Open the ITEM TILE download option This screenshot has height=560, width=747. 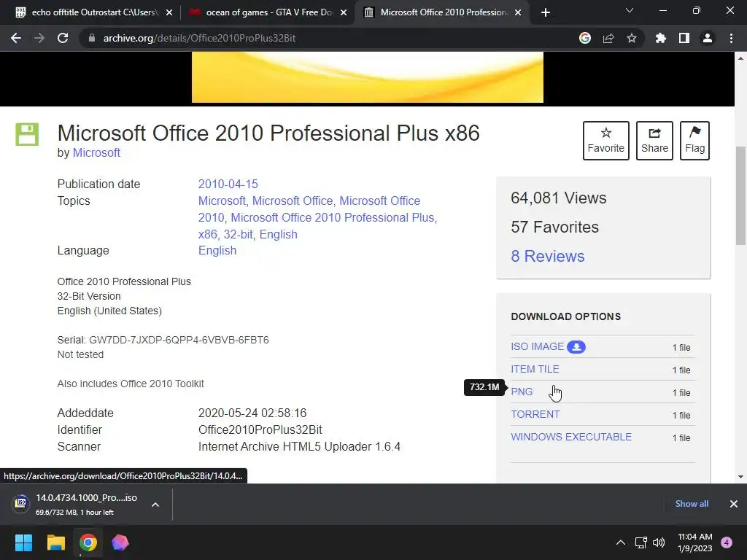535,369
